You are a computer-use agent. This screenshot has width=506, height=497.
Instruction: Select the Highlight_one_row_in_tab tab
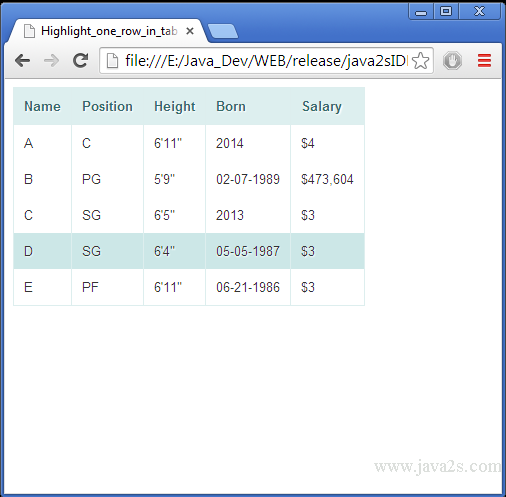[x=108, y=31]
